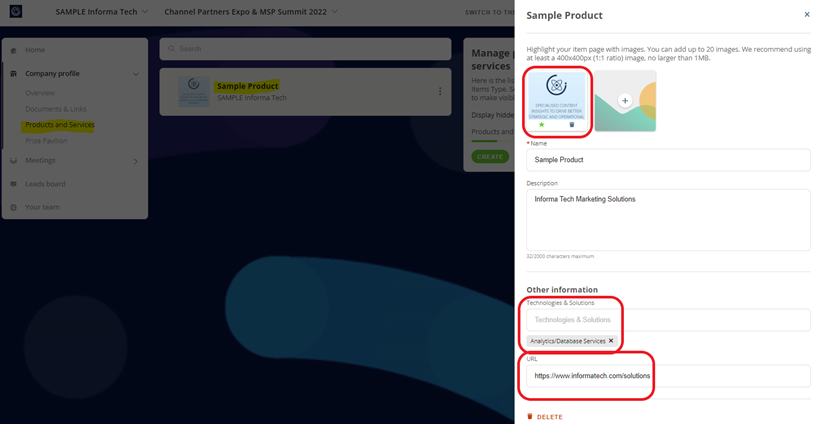The height and width of the screenshot is (424, 813).
Task: Open Your team page
Action: coord(42,207)
